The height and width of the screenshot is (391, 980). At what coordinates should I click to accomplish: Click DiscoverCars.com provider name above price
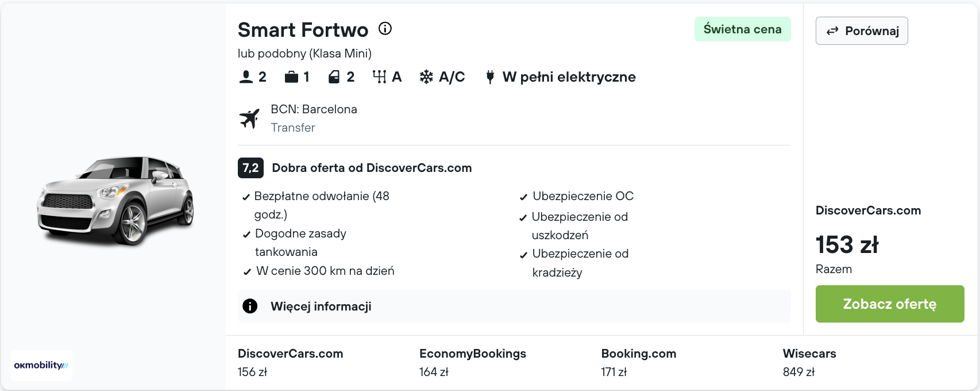coord(868,210)
